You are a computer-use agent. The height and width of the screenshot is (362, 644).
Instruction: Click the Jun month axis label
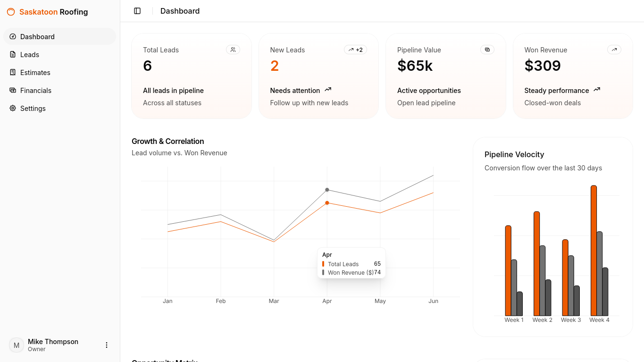[433, 301]
